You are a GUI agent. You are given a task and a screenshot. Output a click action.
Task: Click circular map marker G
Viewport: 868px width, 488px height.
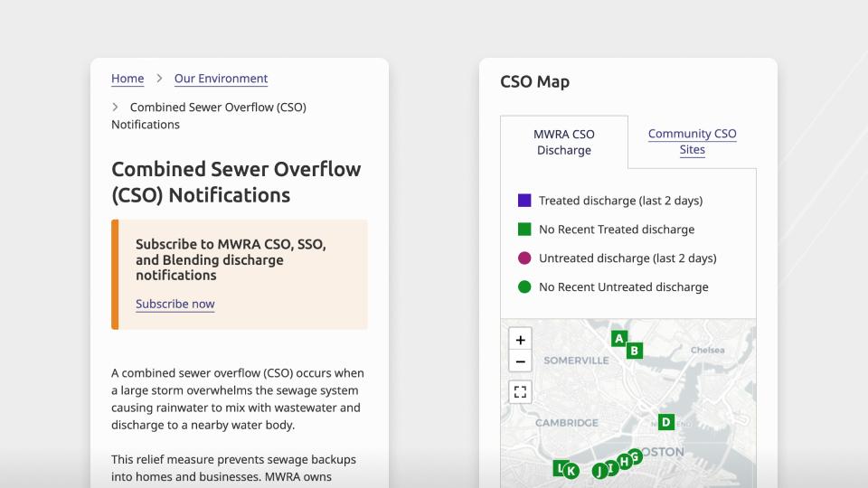(x=636, y=456)
